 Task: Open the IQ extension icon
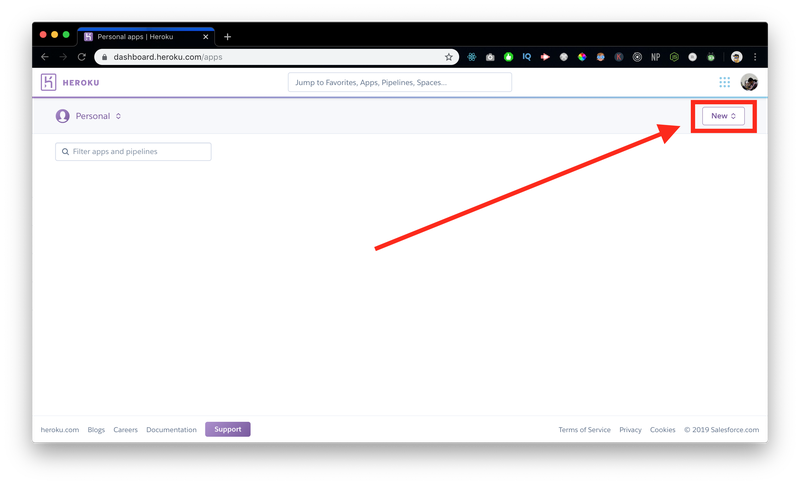(527, 57)
